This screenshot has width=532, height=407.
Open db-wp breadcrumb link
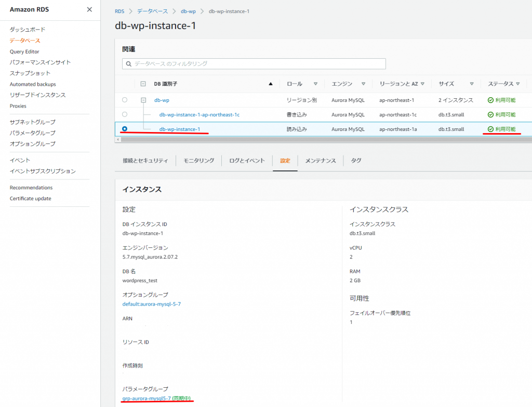click(x=188, y=11)
